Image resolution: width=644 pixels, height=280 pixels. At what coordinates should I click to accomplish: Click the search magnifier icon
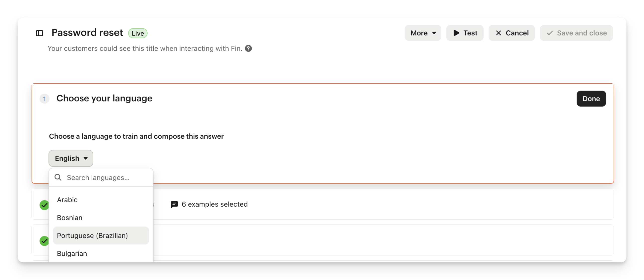(x=58, y=177)
